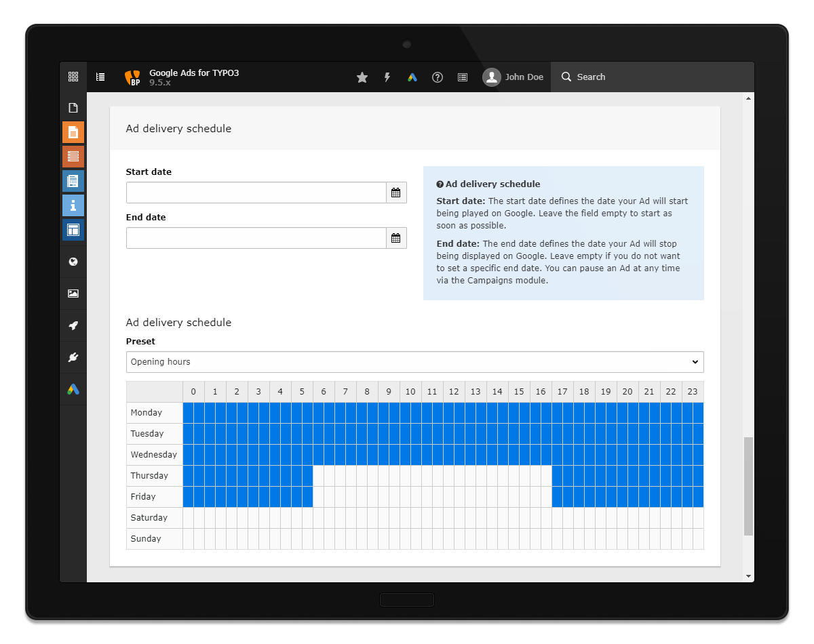
Task: Select the Monday row header
Action: tap(155, 413)
